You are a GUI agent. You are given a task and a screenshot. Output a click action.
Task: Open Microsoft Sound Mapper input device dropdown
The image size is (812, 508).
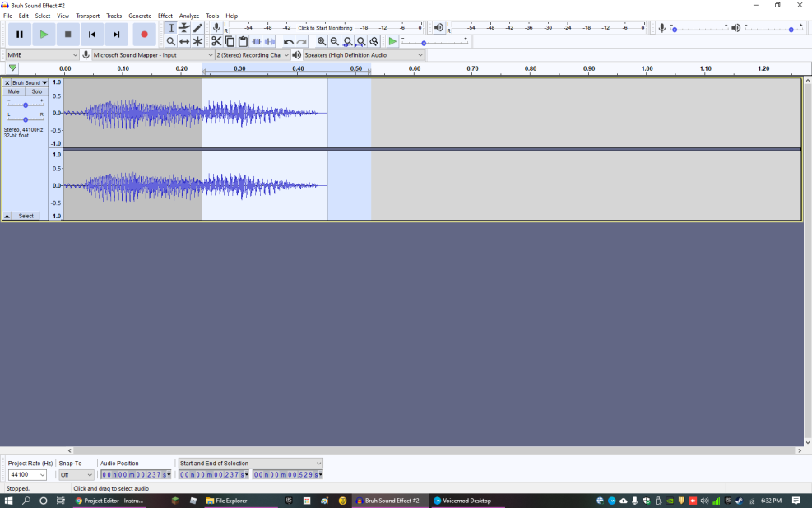click(153, 55)
